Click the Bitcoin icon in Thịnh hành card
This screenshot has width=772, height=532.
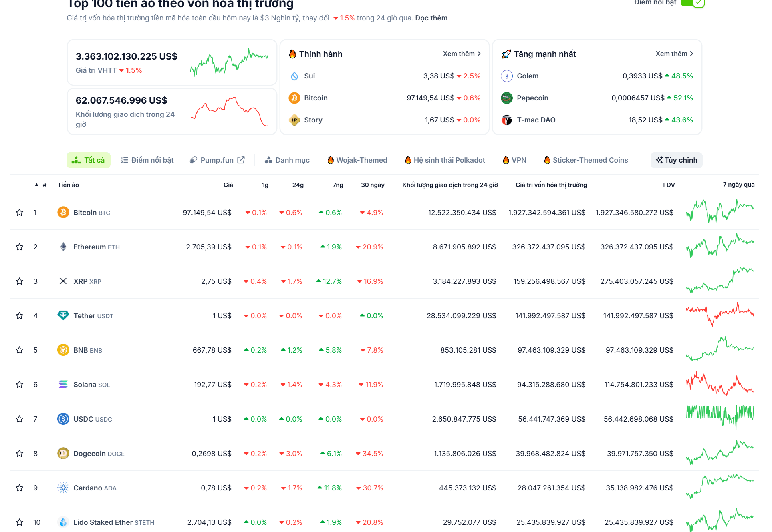(294, 98)
